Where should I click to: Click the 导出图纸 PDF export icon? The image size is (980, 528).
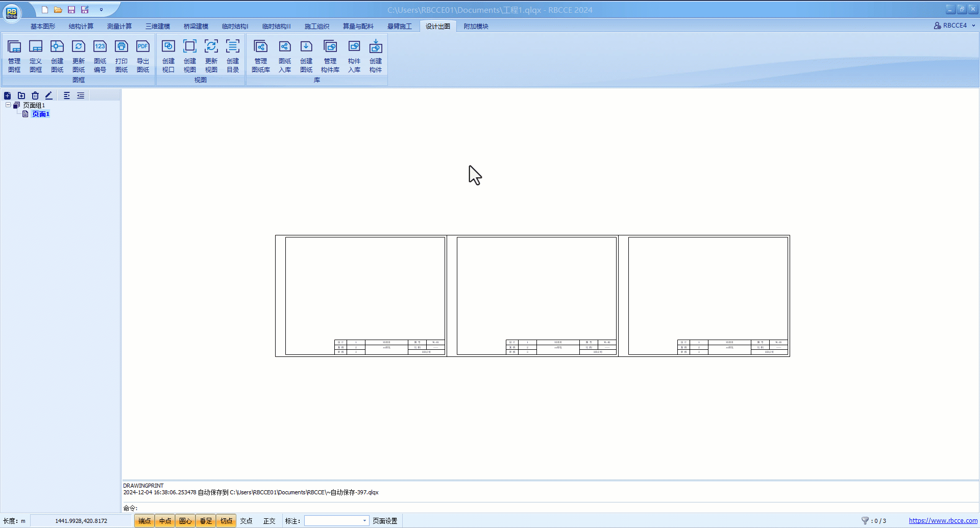pyautogui.click(x=143, y=56)
